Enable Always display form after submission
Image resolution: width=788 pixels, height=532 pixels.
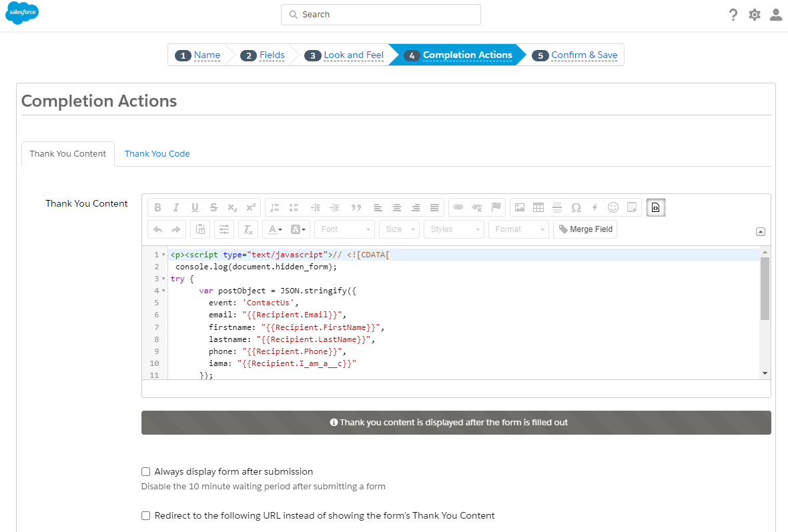[145, 471]
